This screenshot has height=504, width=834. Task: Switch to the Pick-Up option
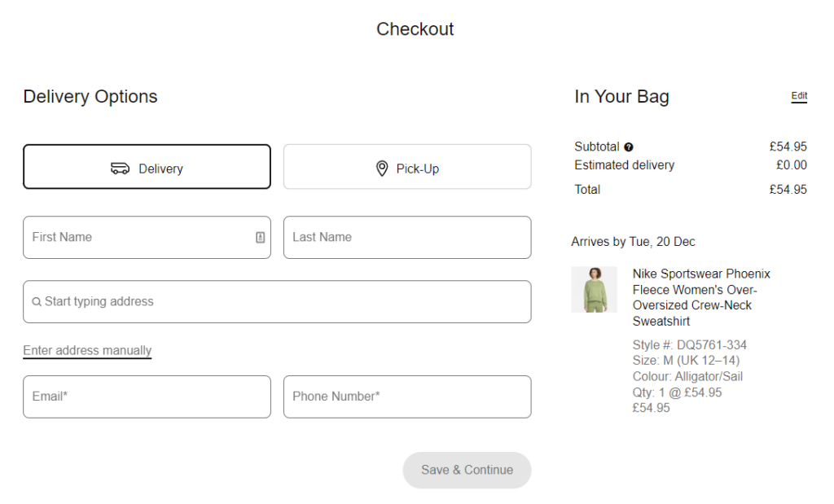tap(406, 168)
